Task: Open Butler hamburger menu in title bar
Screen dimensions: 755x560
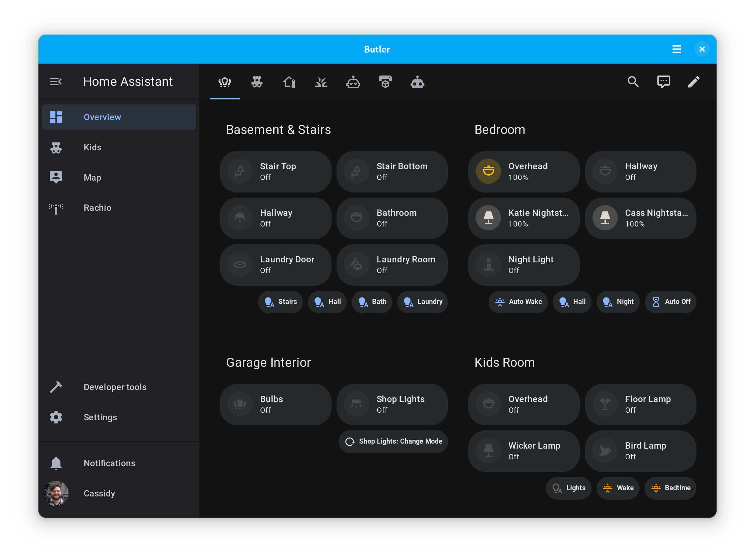Action: [x=677, y=49]
